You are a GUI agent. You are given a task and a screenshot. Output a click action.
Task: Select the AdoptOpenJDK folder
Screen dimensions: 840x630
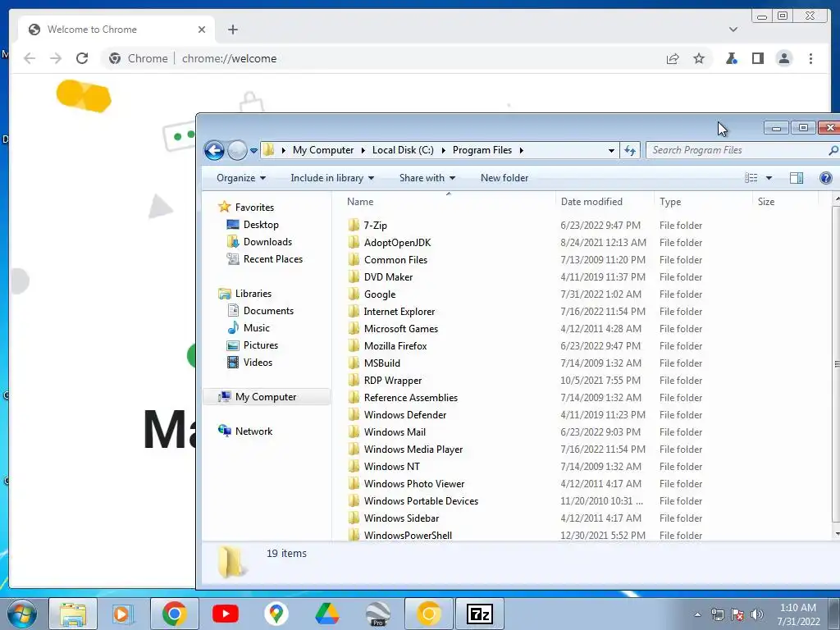[398, 243]
